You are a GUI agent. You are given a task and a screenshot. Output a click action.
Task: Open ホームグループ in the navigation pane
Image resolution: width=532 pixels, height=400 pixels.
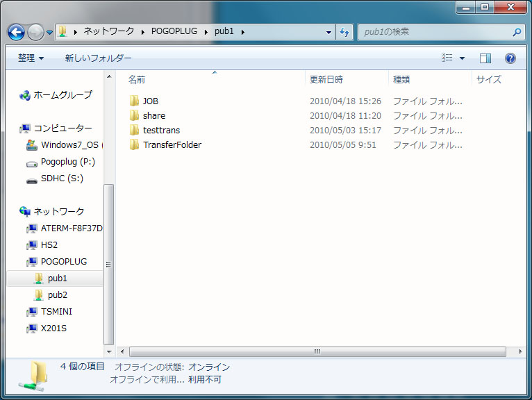(63, 95)
